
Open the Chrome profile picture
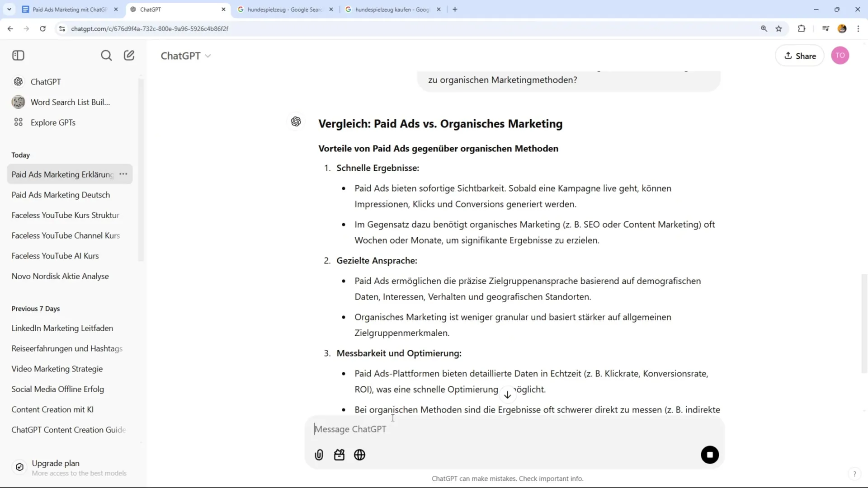click(842, 28)
